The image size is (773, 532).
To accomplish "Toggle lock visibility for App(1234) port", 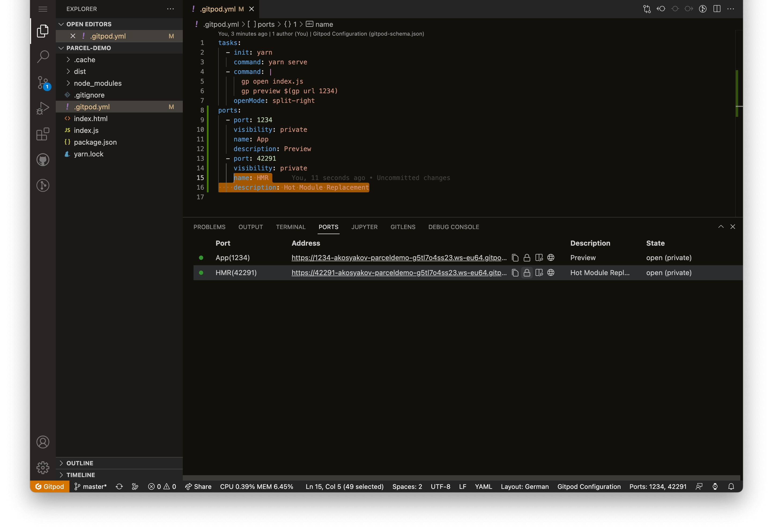I will pos(527,258).
